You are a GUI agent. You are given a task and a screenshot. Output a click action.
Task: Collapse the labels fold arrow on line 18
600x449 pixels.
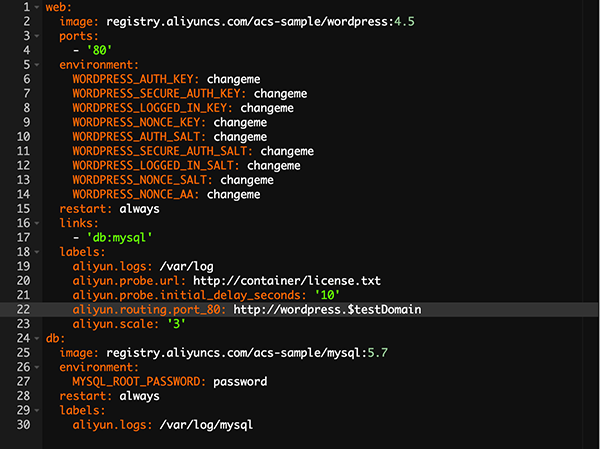click(x=37, y=252)
